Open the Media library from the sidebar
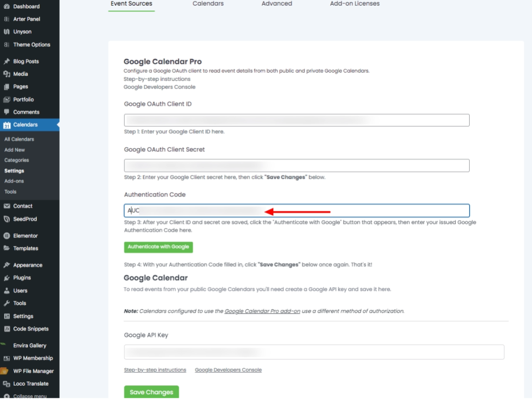Image resolution: width=532 pixels, height=399 pixels. (20, 74)
